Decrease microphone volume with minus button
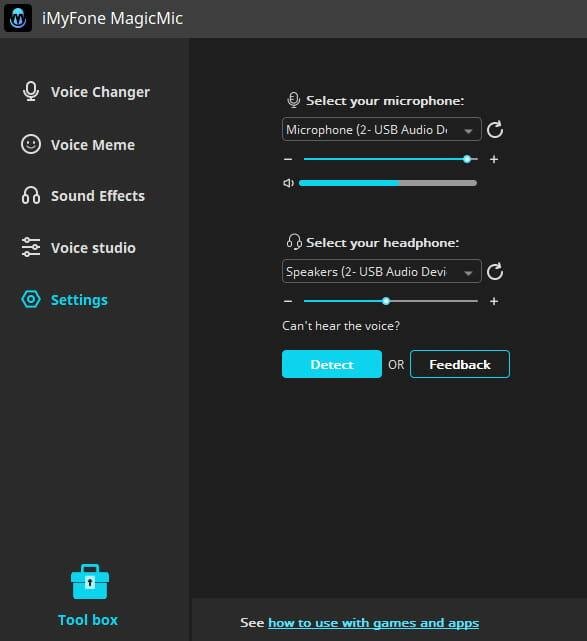587x641 pixels. (288, 159)
